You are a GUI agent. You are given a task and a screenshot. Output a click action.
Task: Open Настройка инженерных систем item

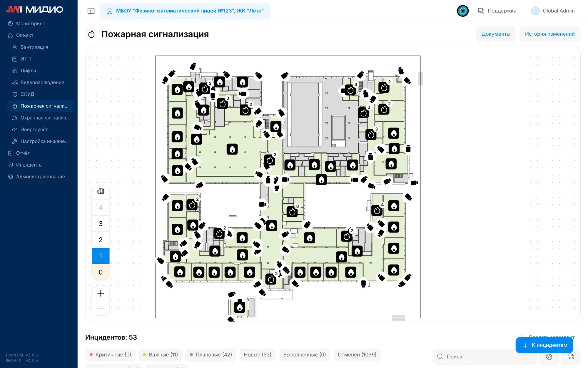tap(44, 141)
